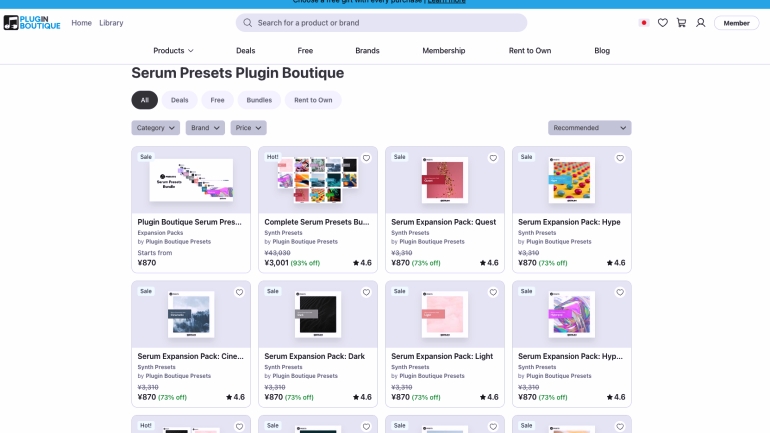Favorite Serum Expansion Pack: Hyp... card
This screenshot has height=433, width=770.
pos(620,292)
